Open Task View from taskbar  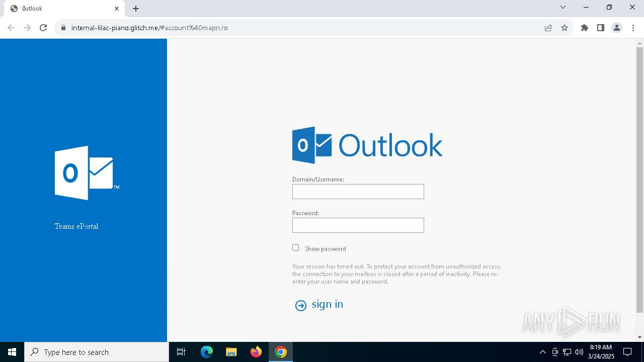[181, 352]
